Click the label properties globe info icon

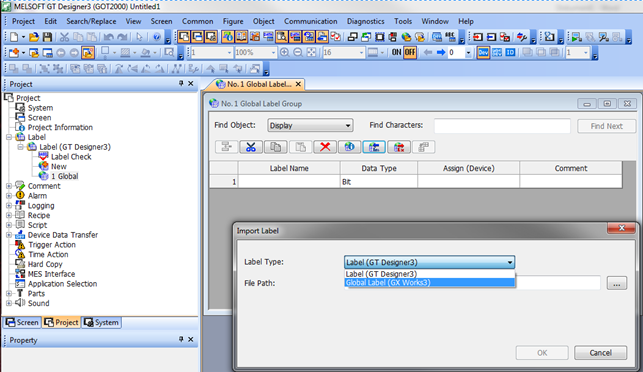(x=349, y=147)
